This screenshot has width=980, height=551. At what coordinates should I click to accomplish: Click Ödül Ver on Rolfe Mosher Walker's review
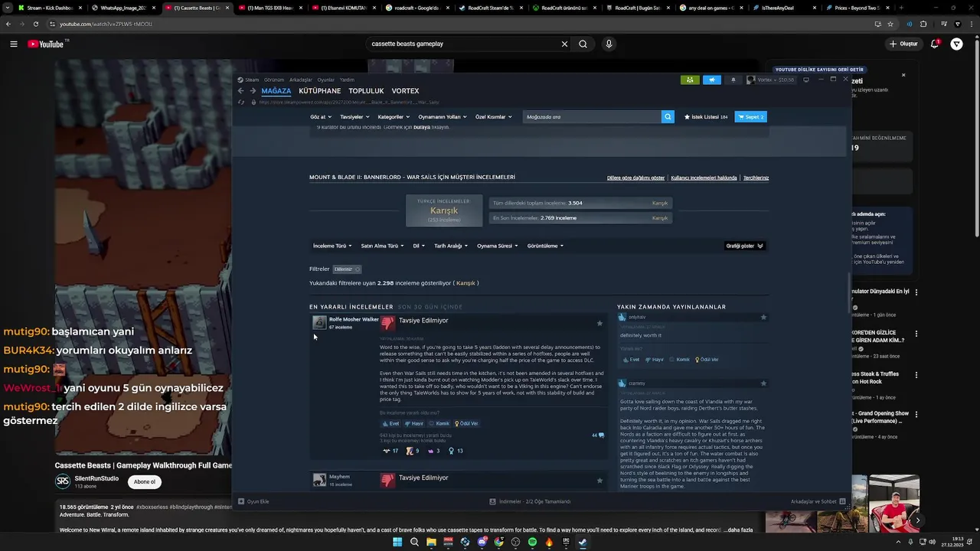coord(466,423)
